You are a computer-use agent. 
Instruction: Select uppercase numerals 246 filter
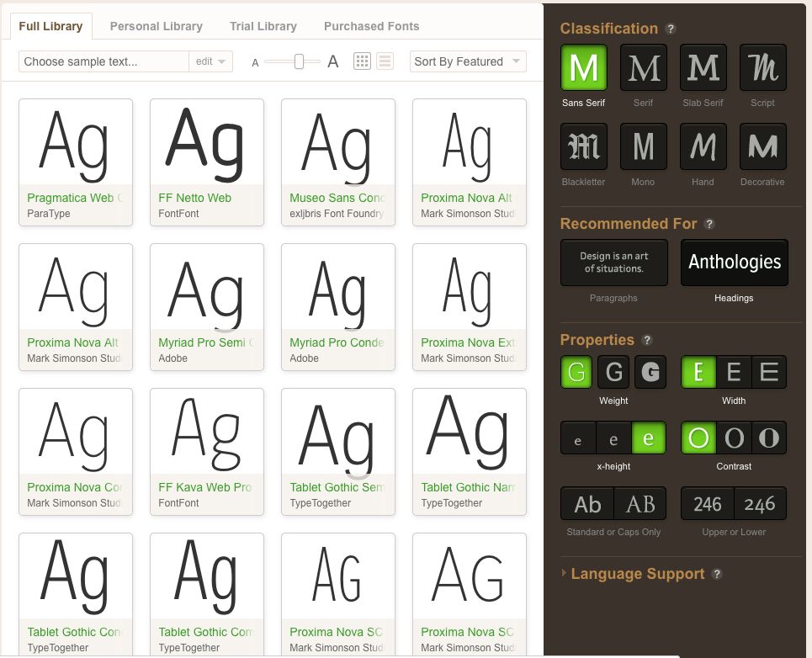point(708,504)
